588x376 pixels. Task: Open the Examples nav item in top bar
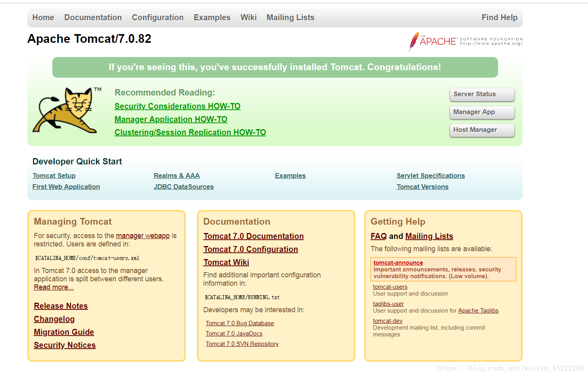click(x=212, y=17)
